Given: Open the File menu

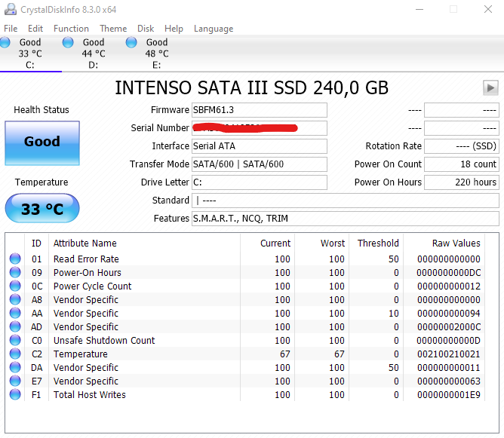Looking at the screenshot, I should 11,29.
